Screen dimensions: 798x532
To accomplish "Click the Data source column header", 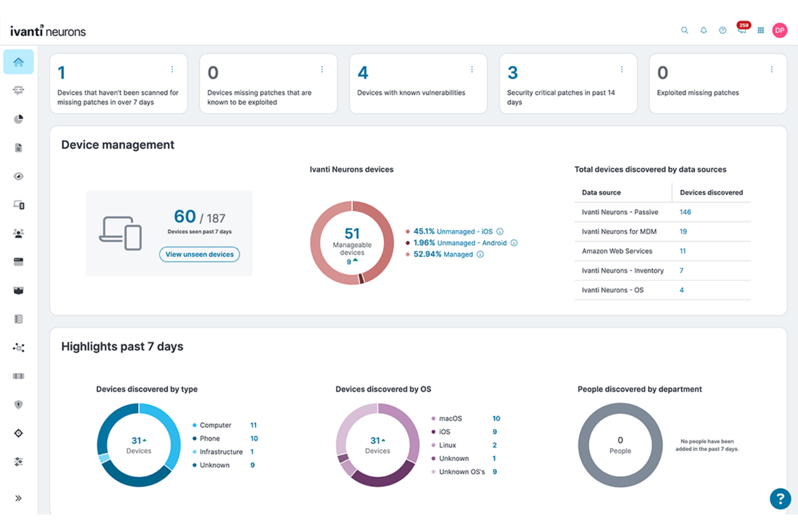I will pos(601,192).
